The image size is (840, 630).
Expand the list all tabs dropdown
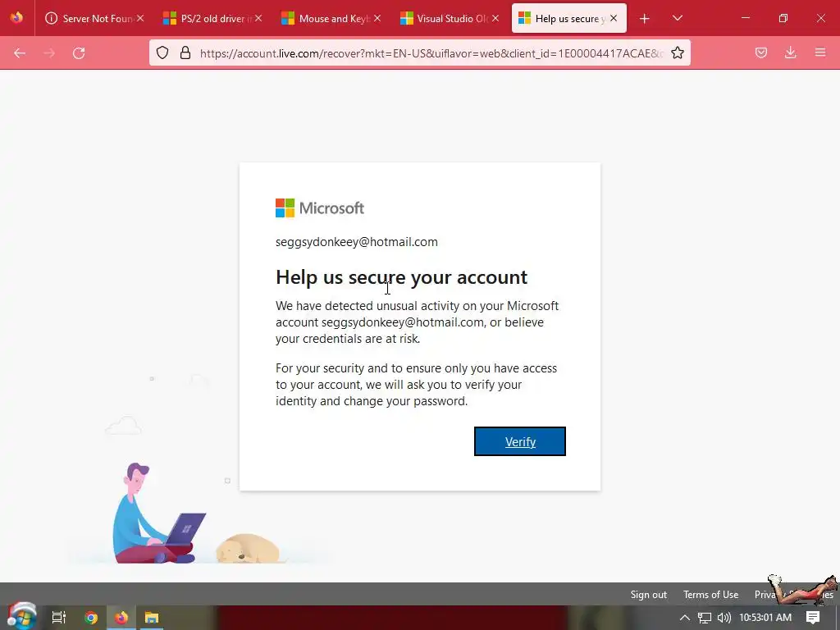677,18
